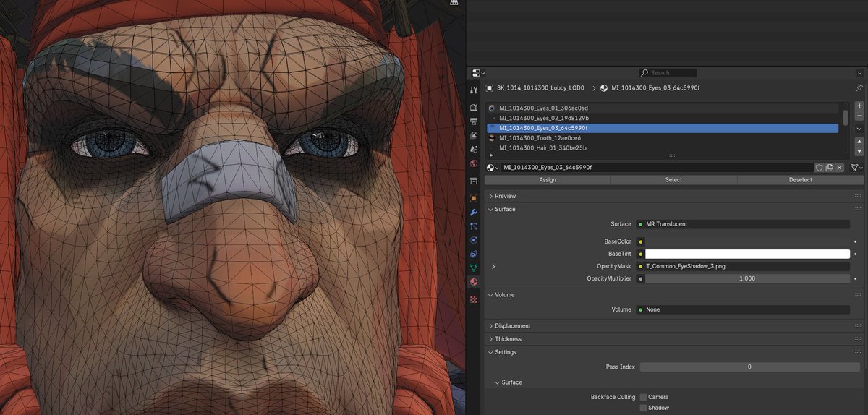
Task: Open the material node filter dropdown
Action: point(856,167)
